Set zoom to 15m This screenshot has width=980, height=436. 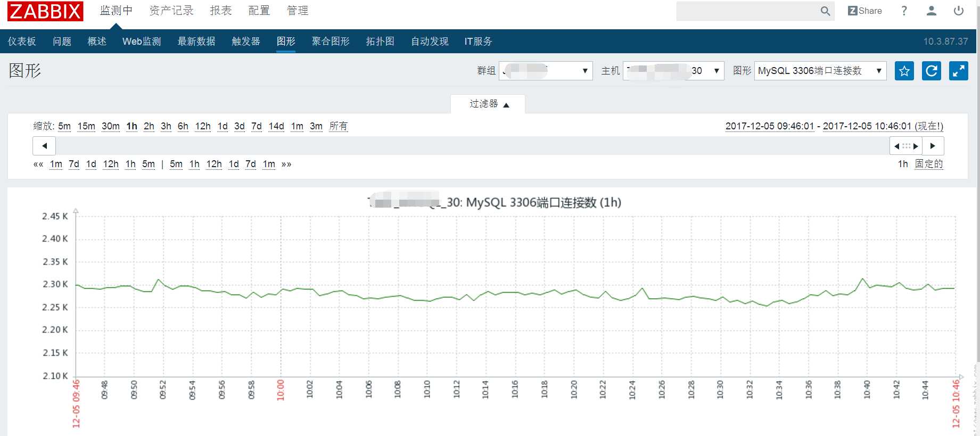tap(86, 126)
